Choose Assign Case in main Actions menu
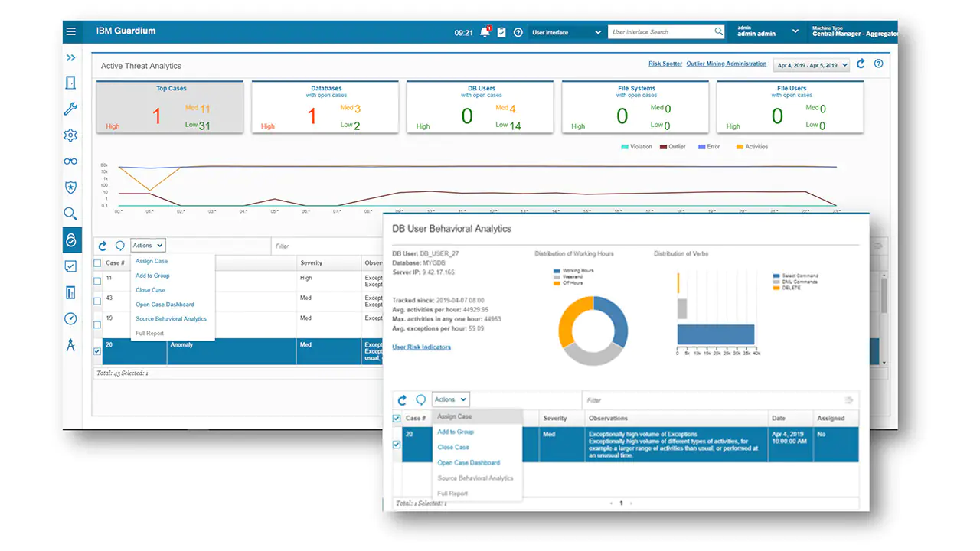 [152, 261]
